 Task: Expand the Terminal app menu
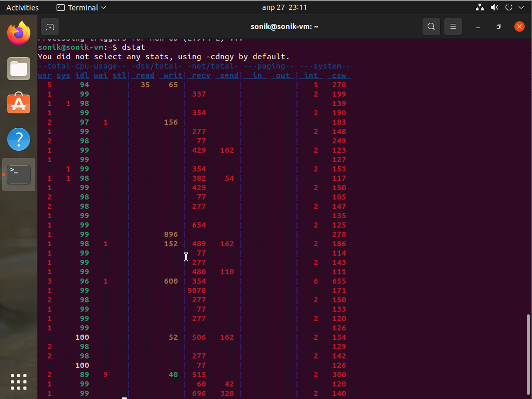[x=81, y=8]
